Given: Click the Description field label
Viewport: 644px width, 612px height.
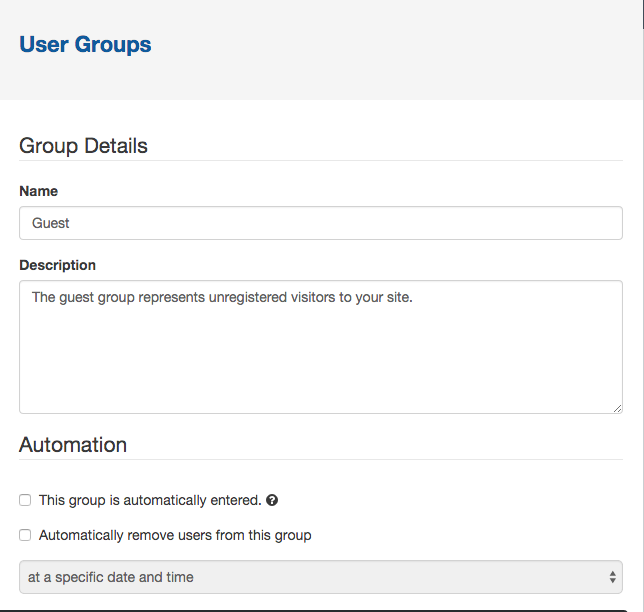Looking at the screenshot, I should point(58,265).
